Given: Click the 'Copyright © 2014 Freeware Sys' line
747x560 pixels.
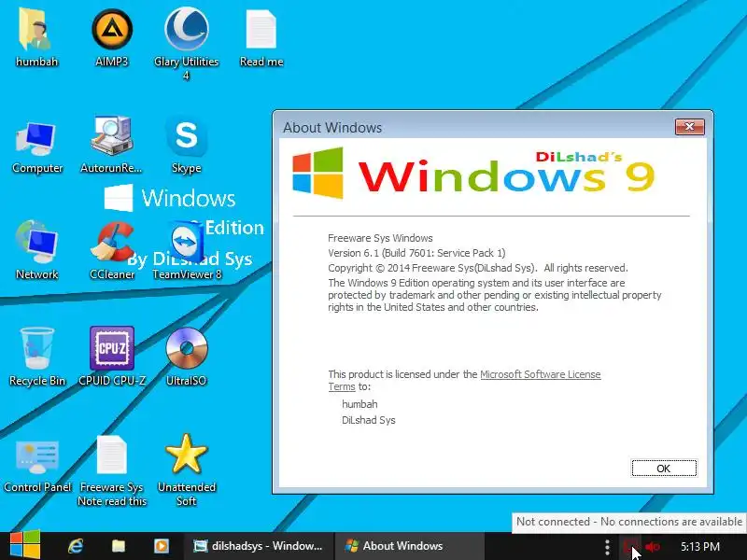Looking at the screenshot, I should point(478,268).
